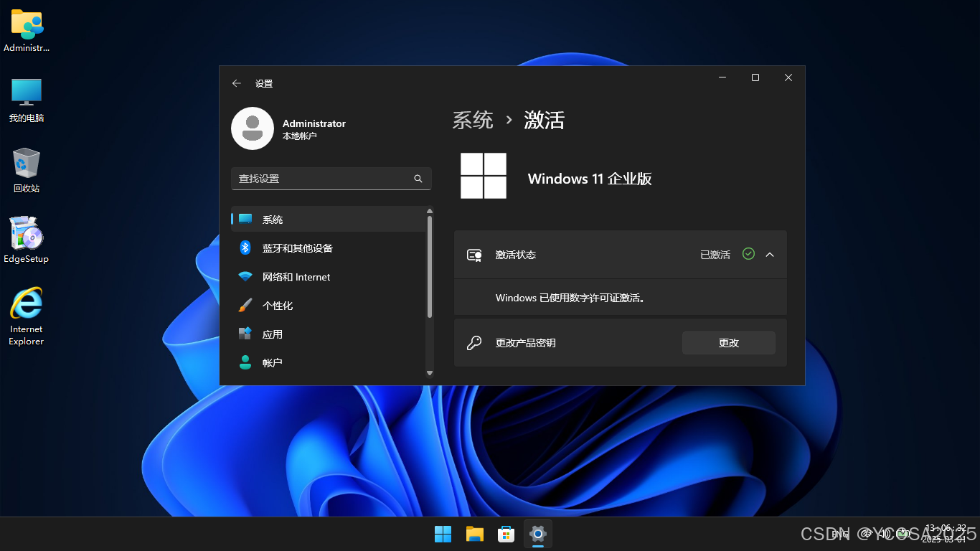Maximize the Settings window
The height and width of the screenshot is (551, 980).
coord(755,77)
